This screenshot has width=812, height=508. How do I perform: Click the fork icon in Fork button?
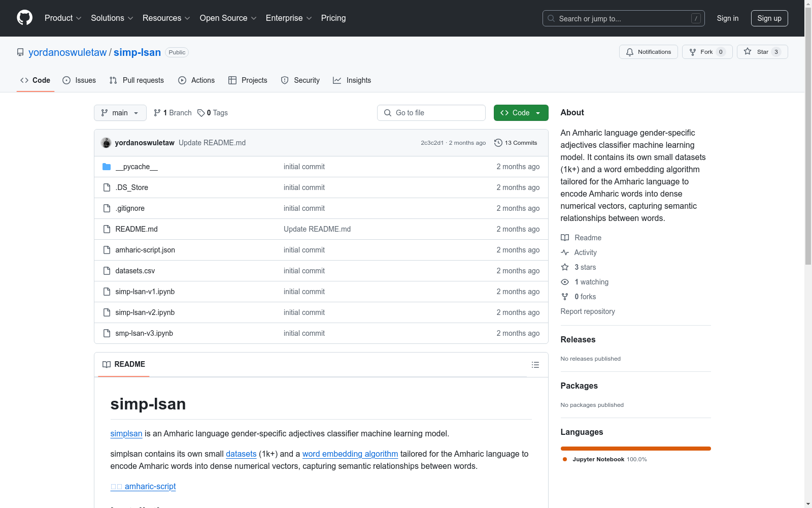(x=693, y=52)
